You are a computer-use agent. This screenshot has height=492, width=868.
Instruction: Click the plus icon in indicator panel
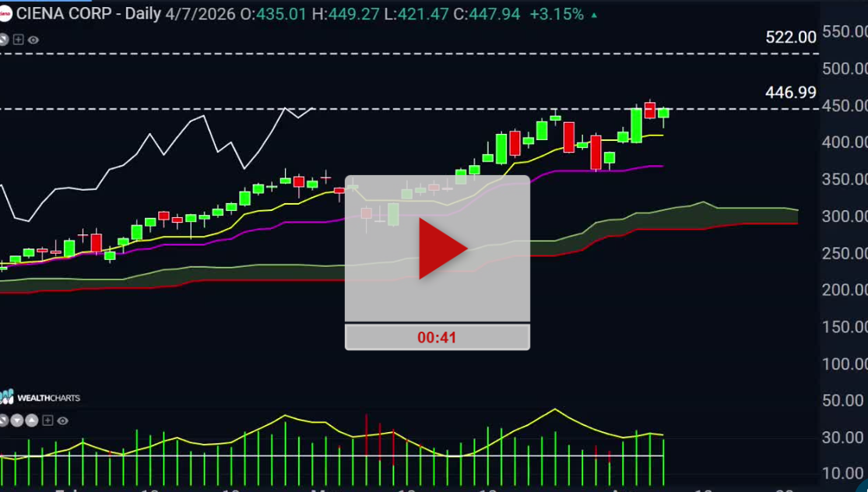pos(47,421)
